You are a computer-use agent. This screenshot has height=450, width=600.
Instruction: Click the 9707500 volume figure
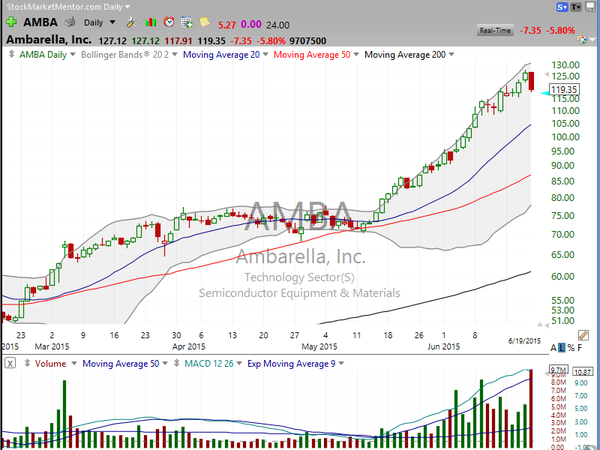tap(308, 41)
